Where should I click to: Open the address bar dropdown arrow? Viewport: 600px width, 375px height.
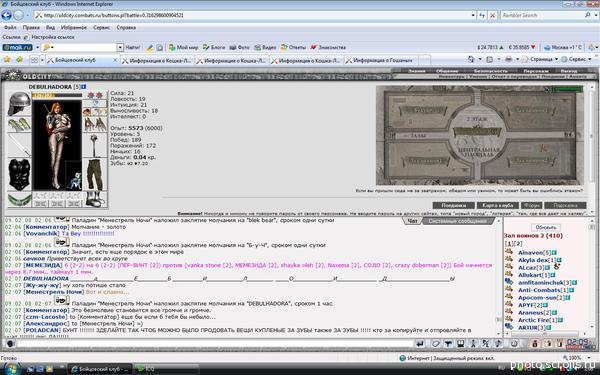tap(473, 15)
